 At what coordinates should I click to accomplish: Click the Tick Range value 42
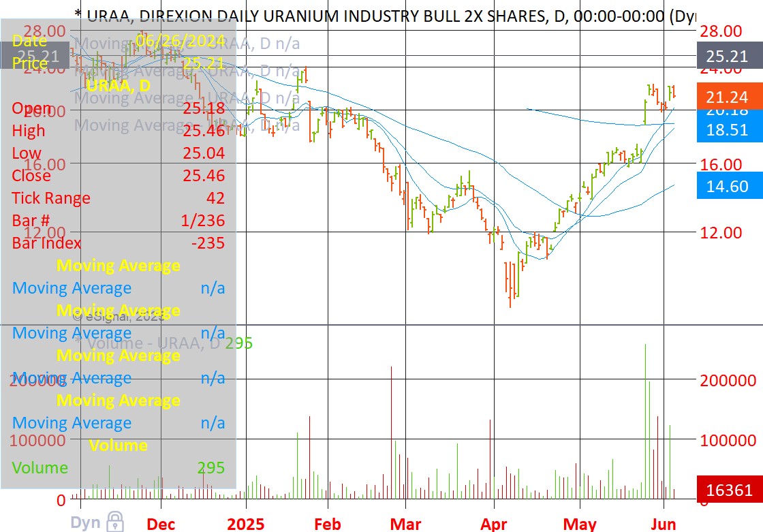click(x=215, y=198)
